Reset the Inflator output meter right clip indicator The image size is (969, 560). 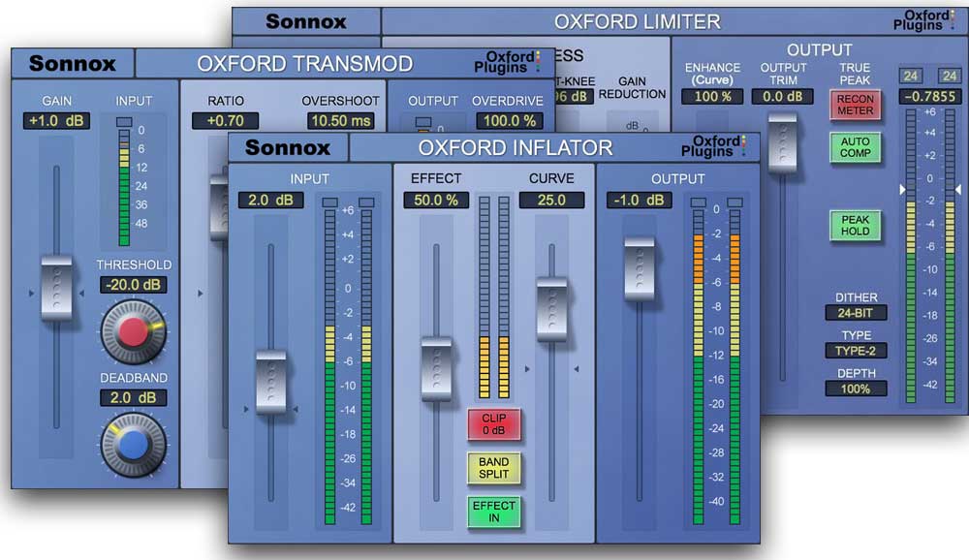(x=735, y=202)
